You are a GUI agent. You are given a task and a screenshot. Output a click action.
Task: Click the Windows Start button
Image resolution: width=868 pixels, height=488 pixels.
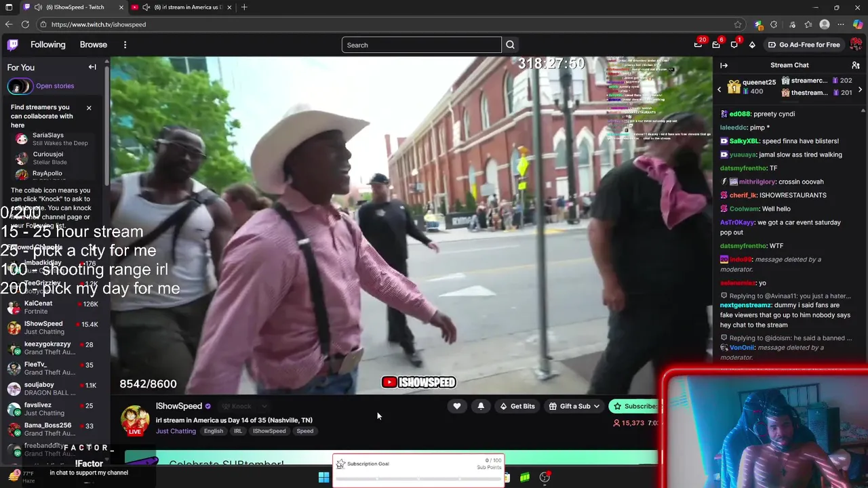[324, 477]
